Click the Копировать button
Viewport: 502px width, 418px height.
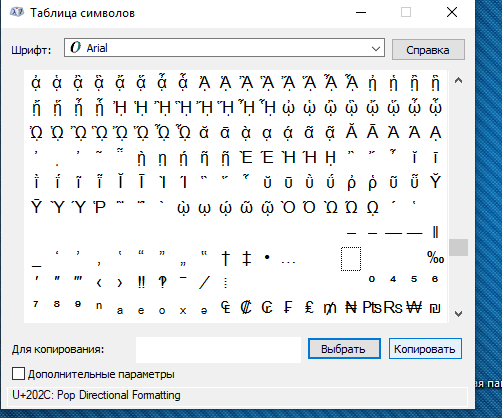point(425,349)
